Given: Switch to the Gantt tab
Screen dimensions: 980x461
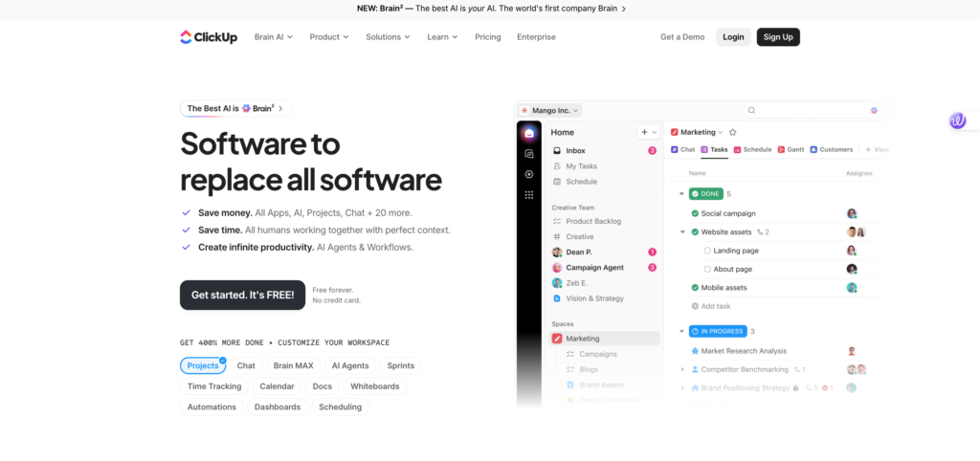Looking at the screenshot, I should coord(791,150).
